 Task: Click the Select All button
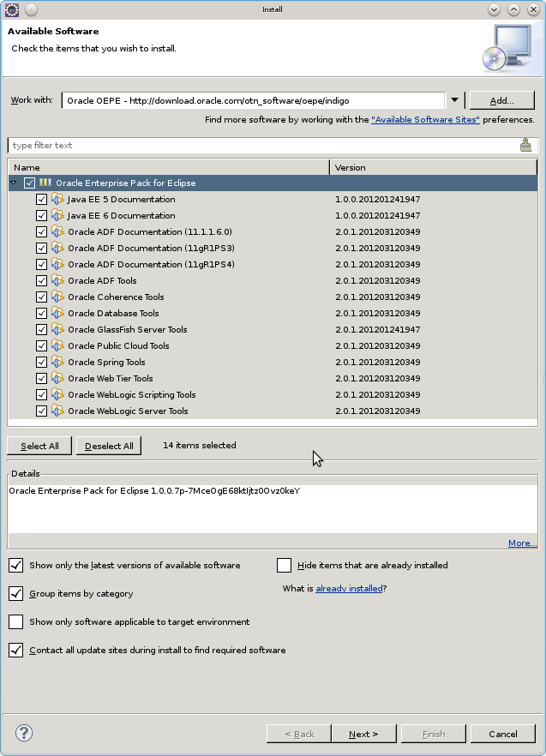tap(39, 446)
